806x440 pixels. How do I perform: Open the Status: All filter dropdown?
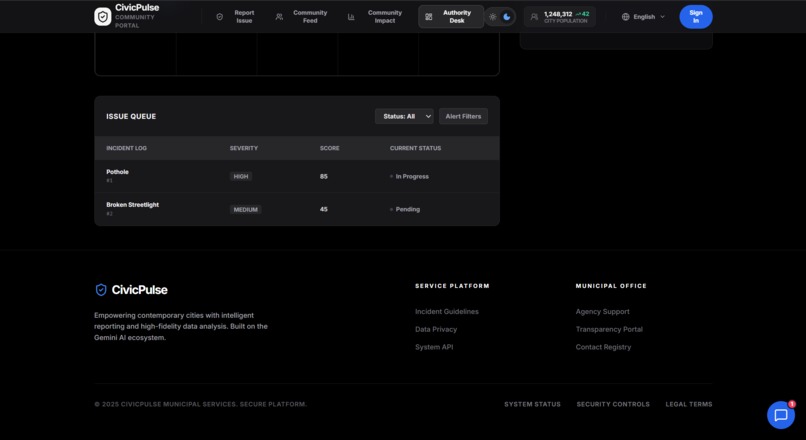[x=404, y=116]
